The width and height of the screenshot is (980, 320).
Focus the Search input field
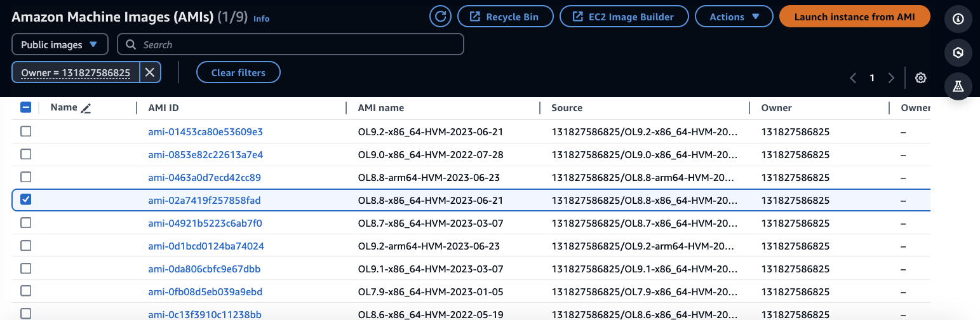tap(291, 44)
